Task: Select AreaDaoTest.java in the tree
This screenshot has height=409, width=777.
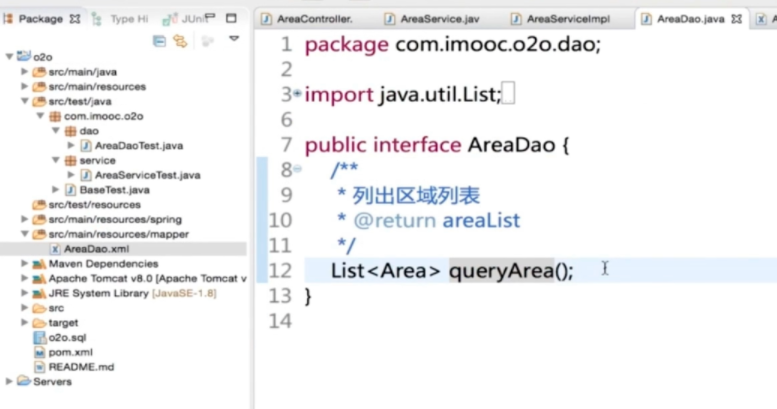Action: (138, 146)
